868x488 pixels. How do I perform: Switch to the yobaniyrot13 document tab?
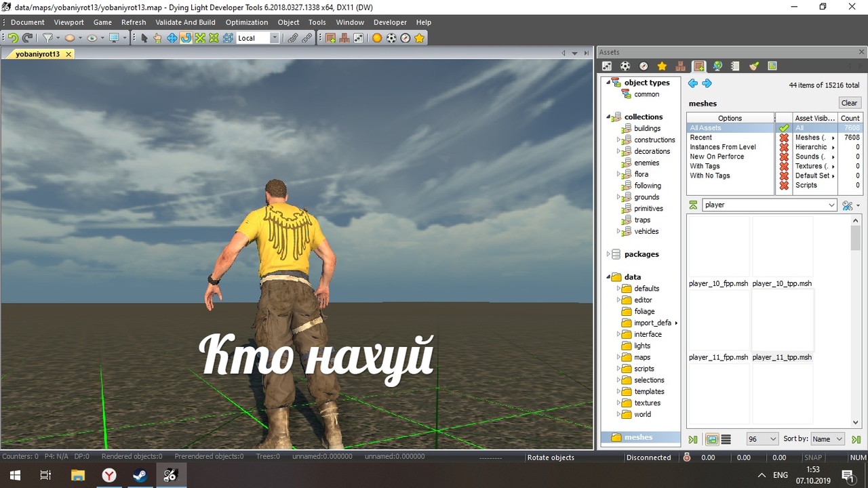tap(38, 54)
